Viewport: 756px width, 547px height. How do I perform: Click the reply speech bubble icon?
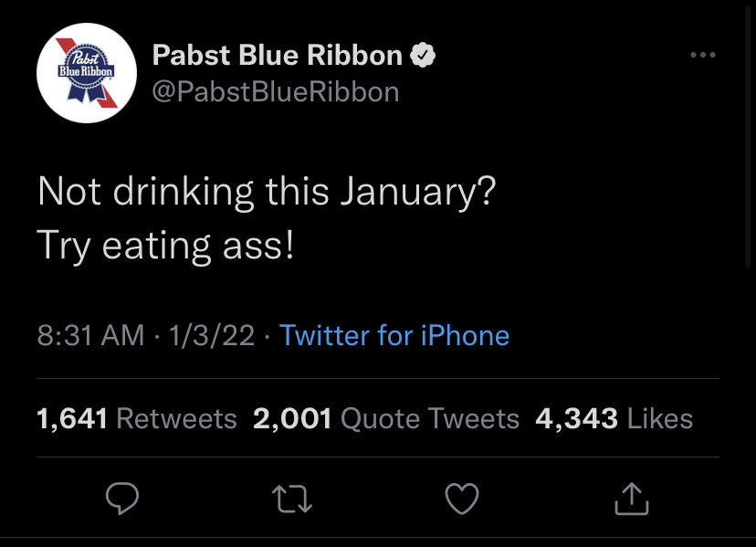[x=122, y=498]
